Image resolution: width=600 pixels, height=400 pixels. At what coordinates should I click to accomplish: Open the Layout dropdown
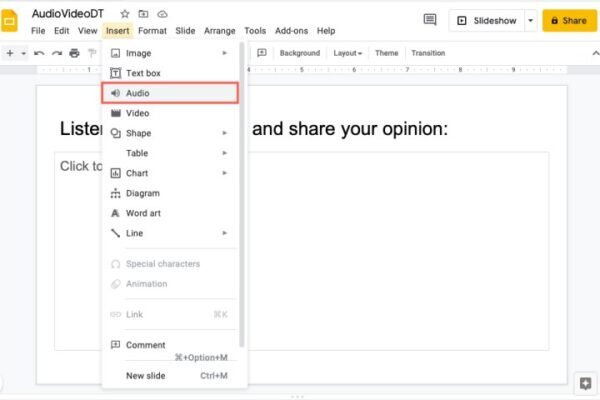click(x=347, y=53)
